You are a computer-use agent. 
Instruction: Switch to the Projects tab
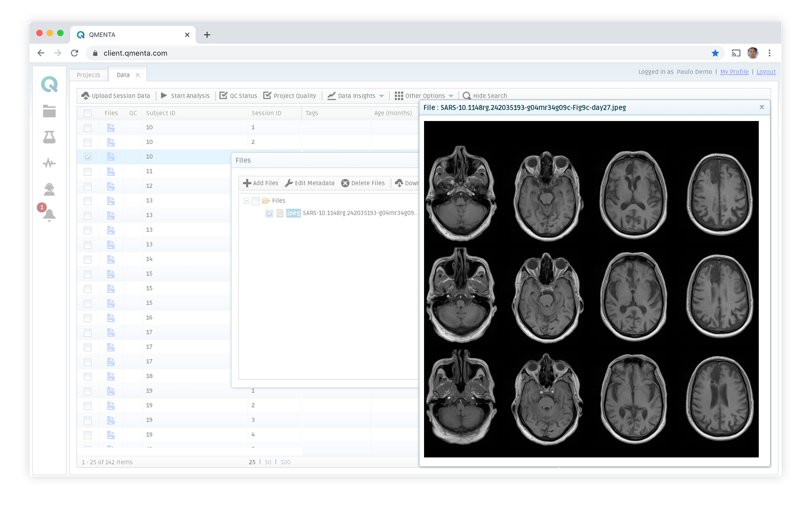[88, 75]
